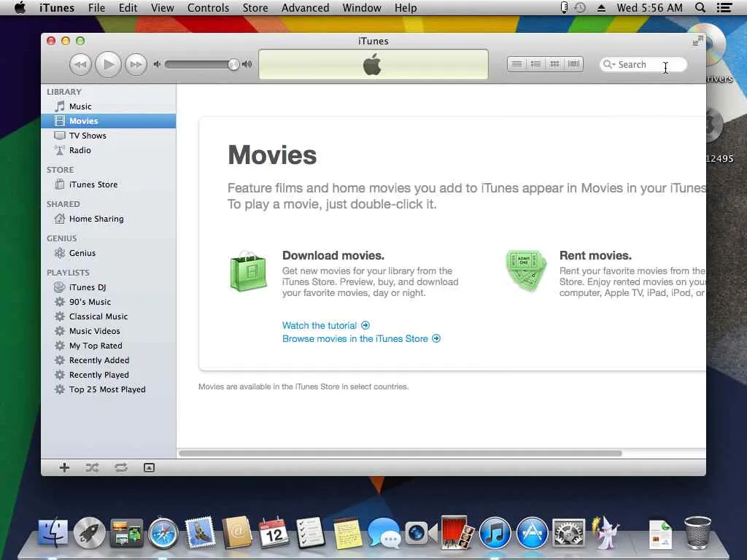
Task: Open Photo Booth in the Dock
Action: click(457, 532)
